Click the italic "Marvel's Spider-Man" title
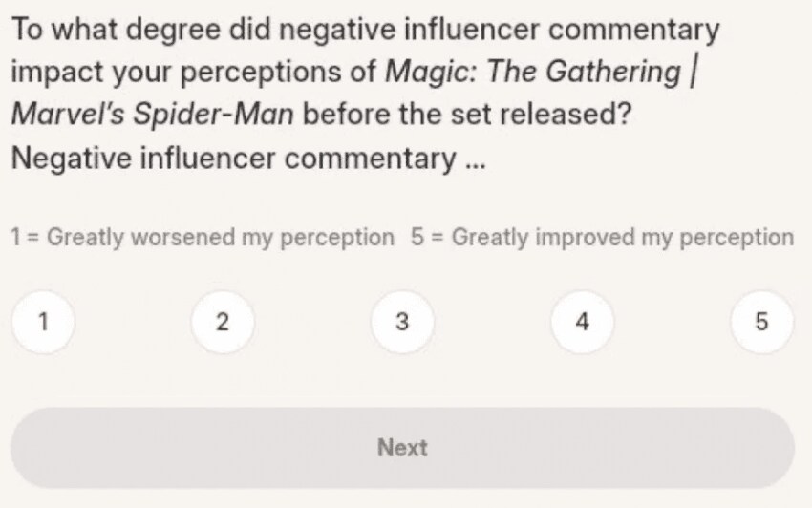Screen dimensions: 812x508 [153, 115]
